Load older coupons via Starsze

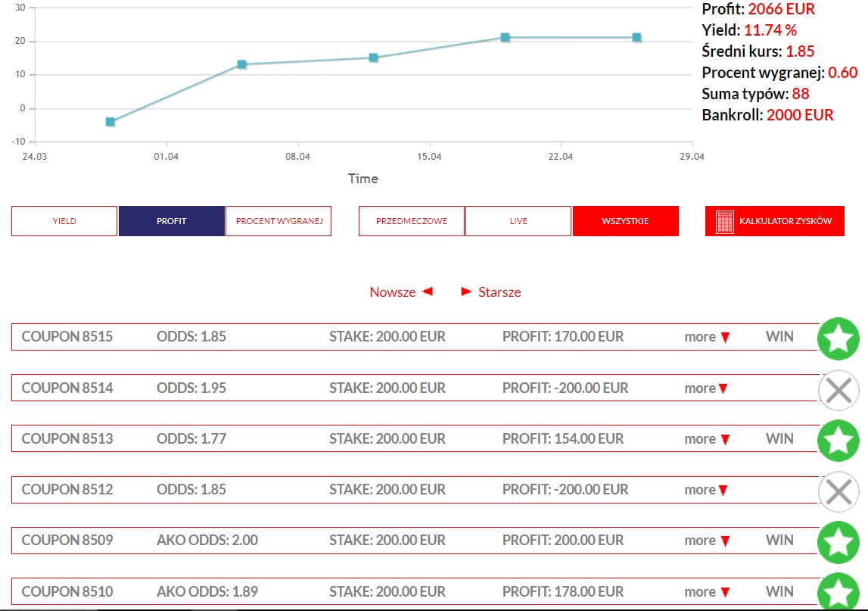(x=491, y=292)
